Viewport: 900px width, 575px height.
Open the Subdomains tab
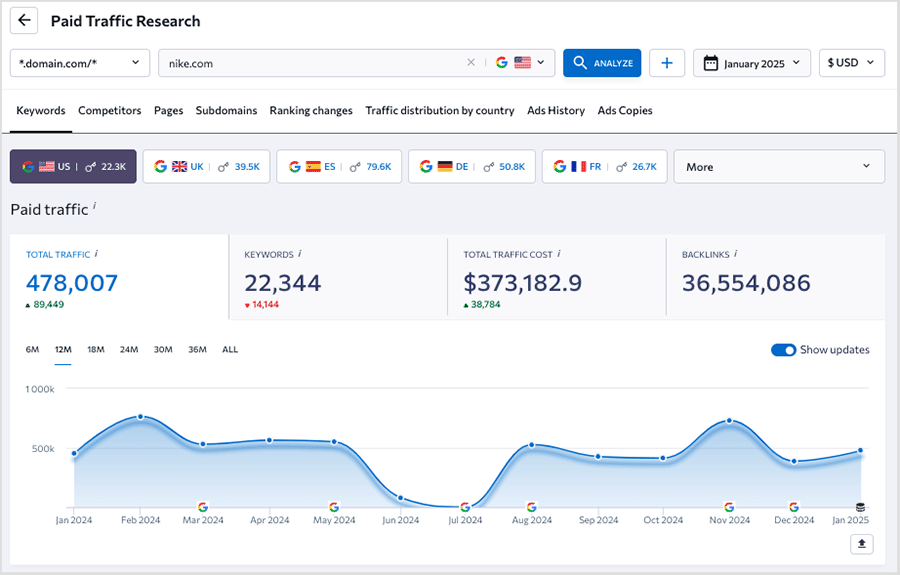coord(226,111)
